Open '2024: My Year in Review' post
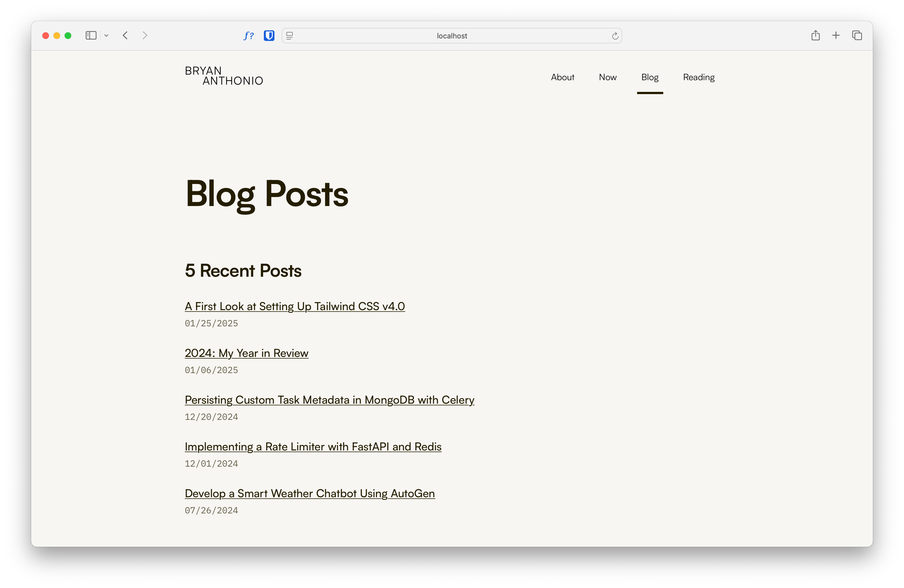Viewport: 904px width, 588px height. 247,353
